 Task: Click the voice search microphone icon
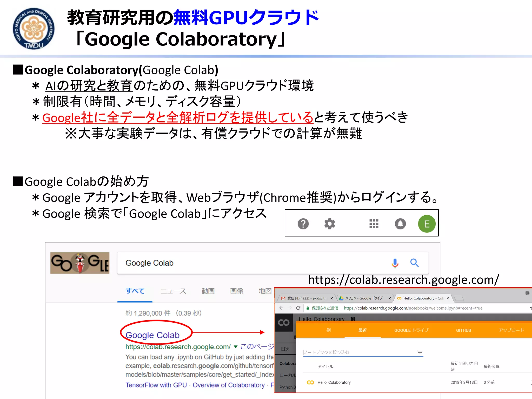click(x=395, y=263)
